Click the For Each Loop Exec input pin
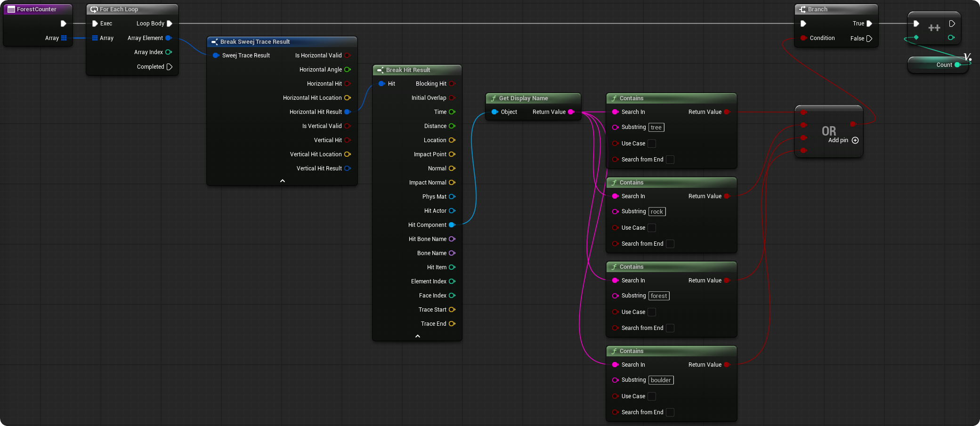 (95, 24)
